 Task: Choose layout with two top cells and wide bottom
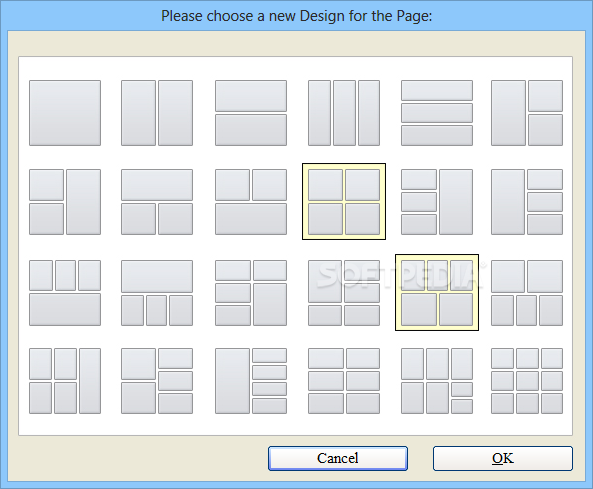coord(251,202)
